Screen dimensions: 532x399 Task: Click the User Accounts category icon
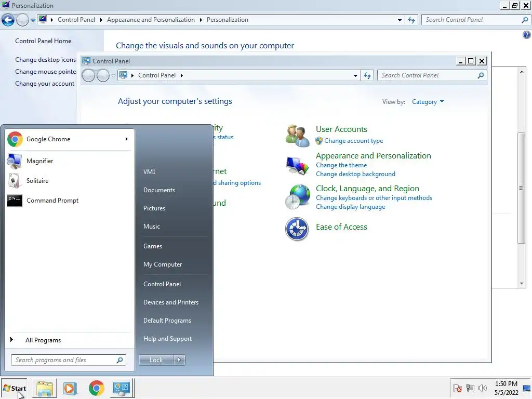297,136
